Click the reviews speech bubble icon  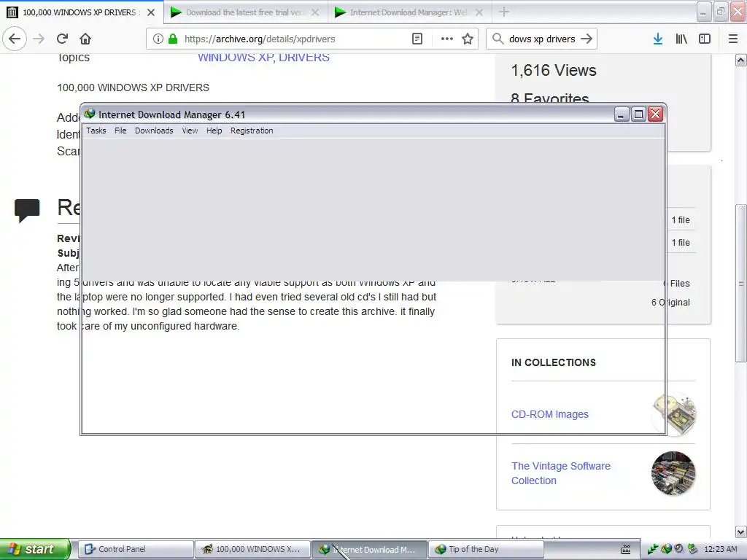[x=27, y=211]
